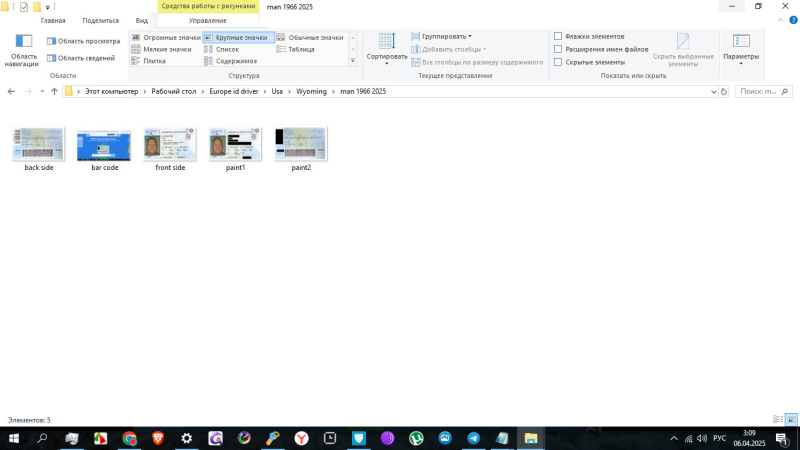Select Огромные значки view layout
800x450 pixels.
click(x=166, y=37)
